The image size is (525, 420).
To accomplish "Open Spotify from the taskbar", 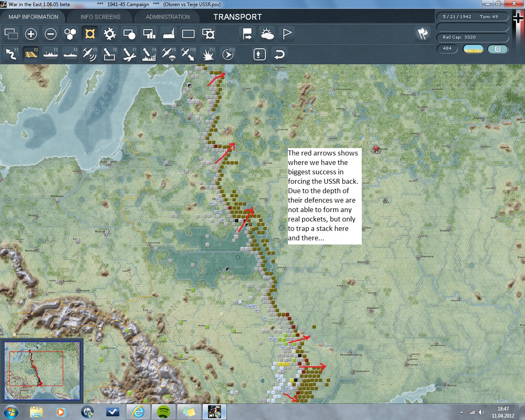I will tap(164, 412).
